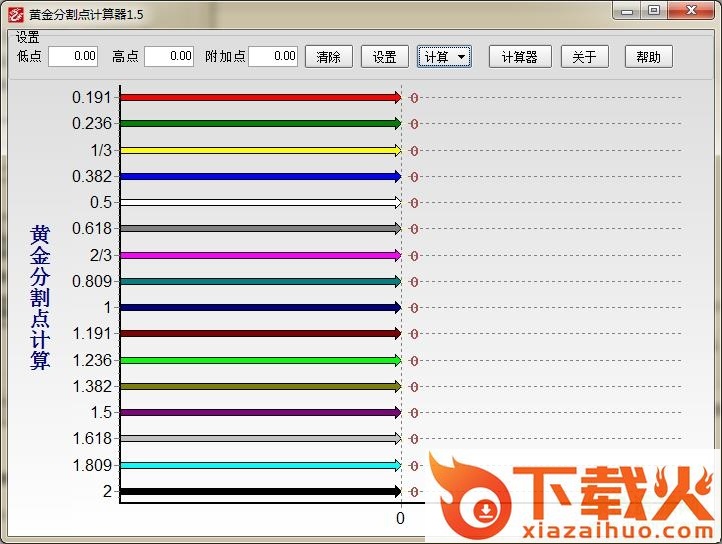This screenshot has width=722, height=544.
Task: Open the 计算器 calculator button
Action: tap(520, 57)
